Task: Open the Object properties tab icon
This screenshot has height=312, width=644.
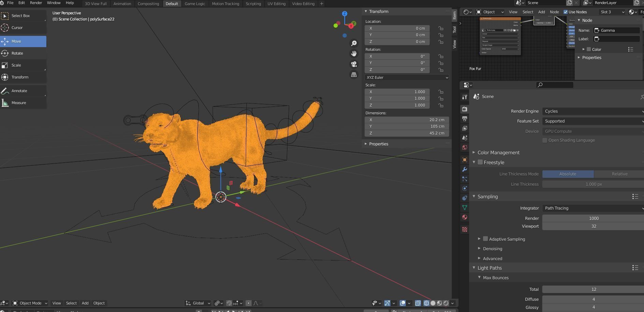Action: [x=464, y=160]
